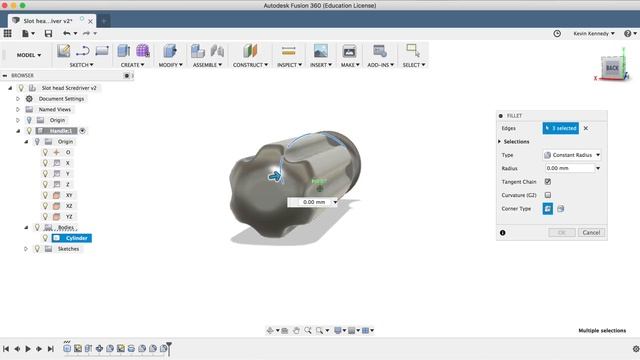Click the activate radio button beside Handle:1

coord(82,131)
